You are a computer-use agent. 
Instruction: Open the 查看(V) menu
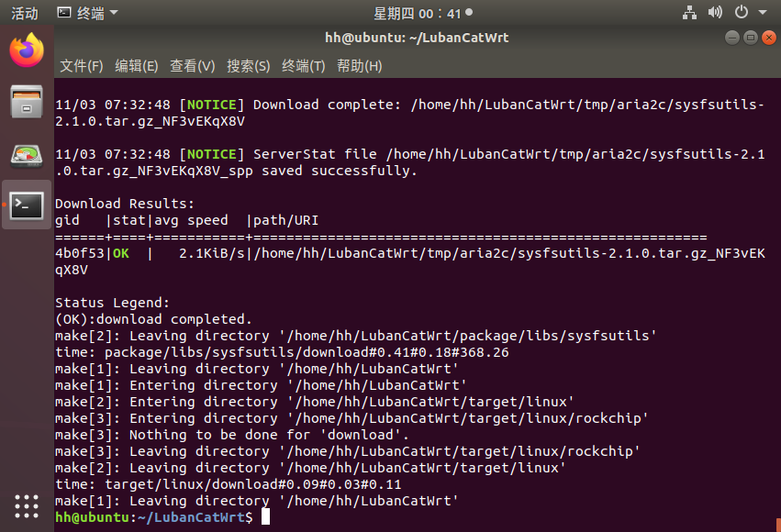point(192,66)
